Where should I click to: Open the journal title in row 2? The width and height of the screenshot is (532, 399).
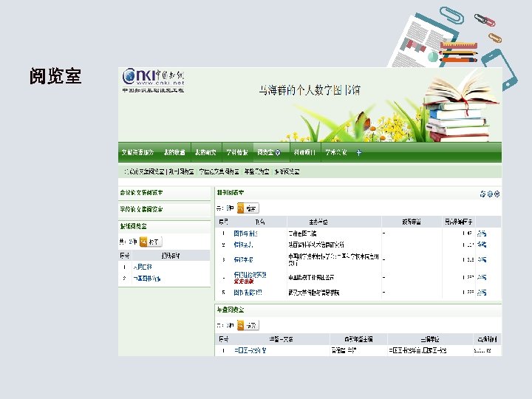tap(243, 245)
